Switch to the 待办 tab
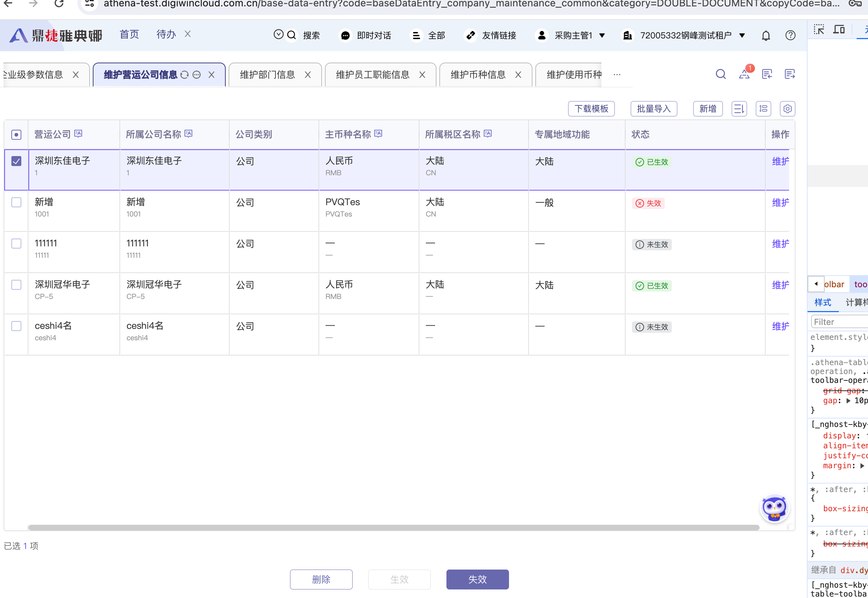The width and height of the screenshot is (868, 598). [166, 34]
